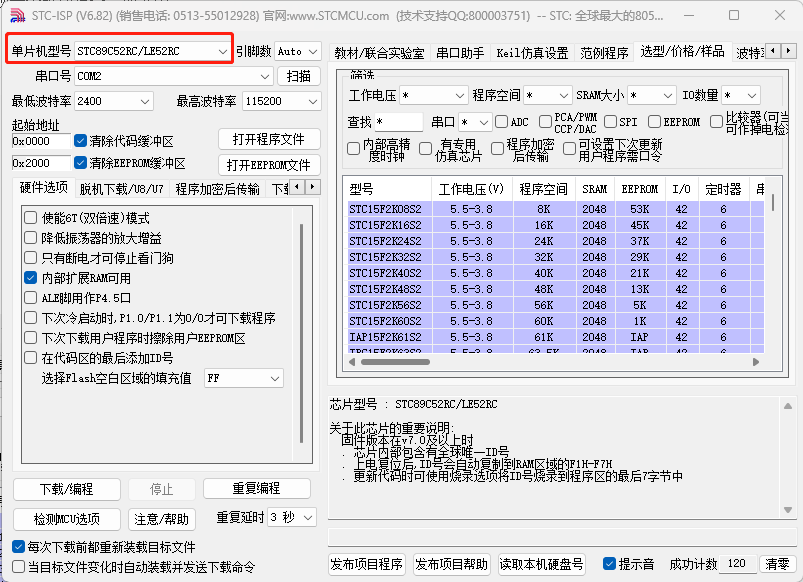Click 打开EEPROM文件 button
The image size is (803, 582).
(269, 165)
